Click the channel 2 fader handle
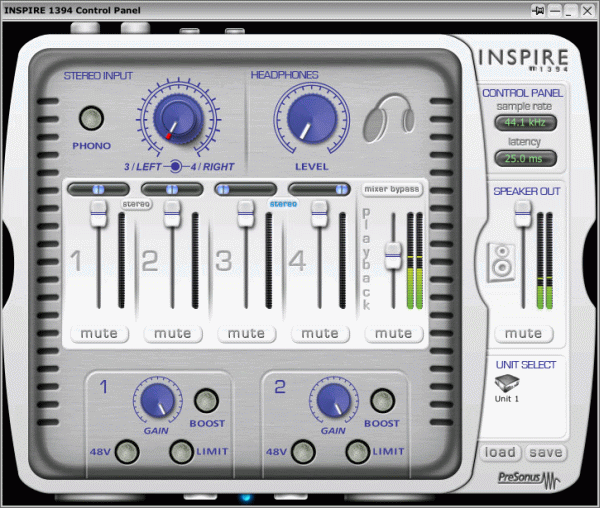This screenshot has width=600, height=508. pos(172,213)
